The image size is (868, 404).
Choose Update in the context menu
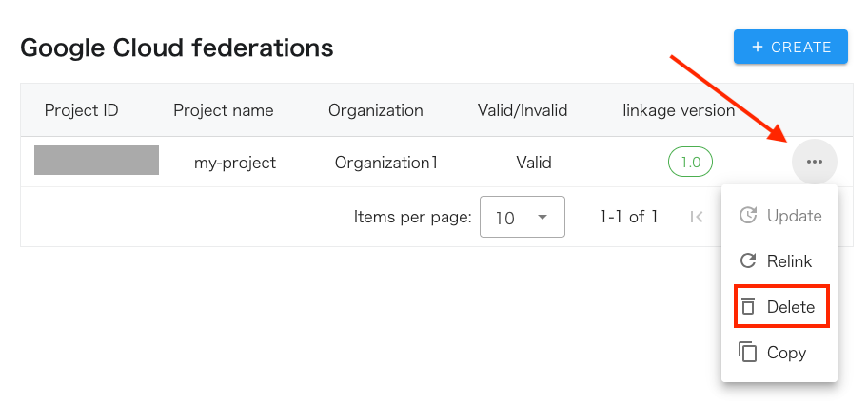(x=779, y=216)
